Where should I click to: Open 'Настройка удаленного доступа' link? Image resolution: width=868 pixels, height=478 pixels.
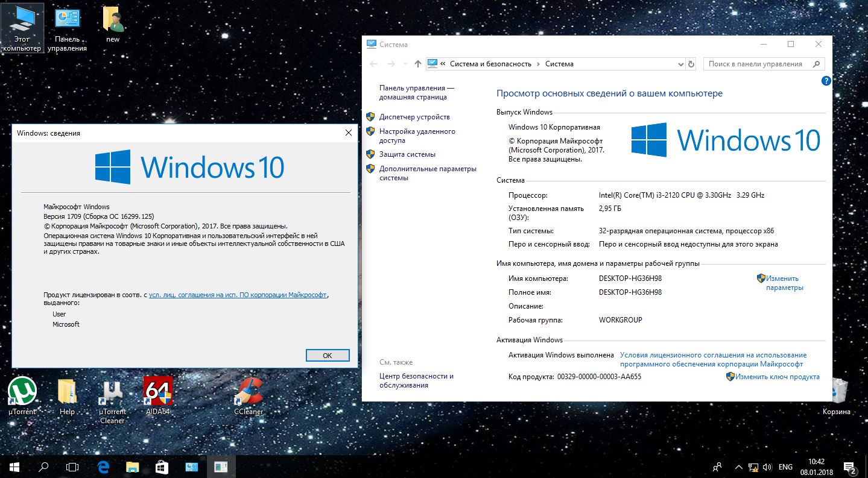(417, 136)
